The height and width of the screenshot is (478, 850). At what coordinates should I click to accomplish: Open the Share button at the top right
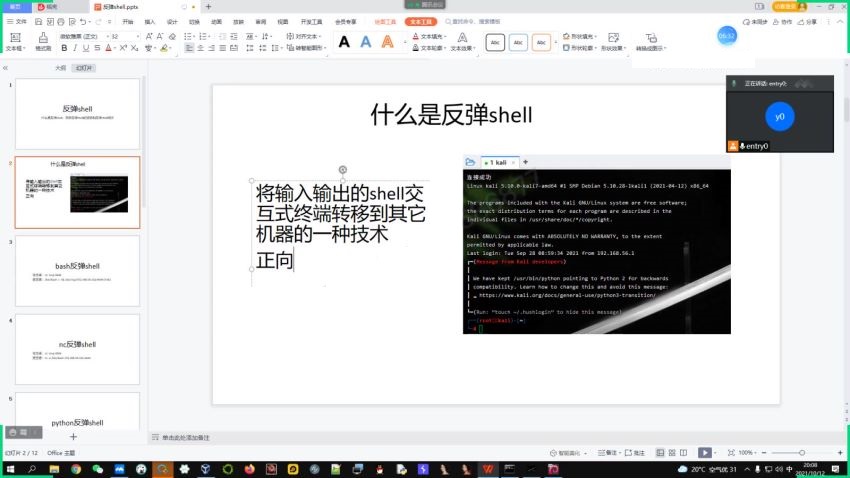807,22
